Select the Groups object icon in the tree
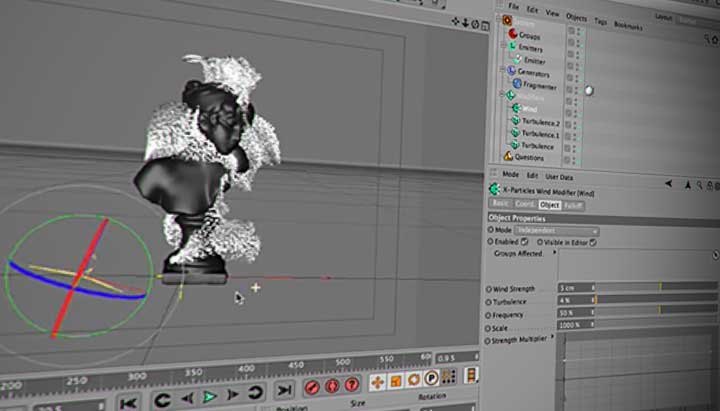This screenshot has width=720, height=411. tap(513, 33)
